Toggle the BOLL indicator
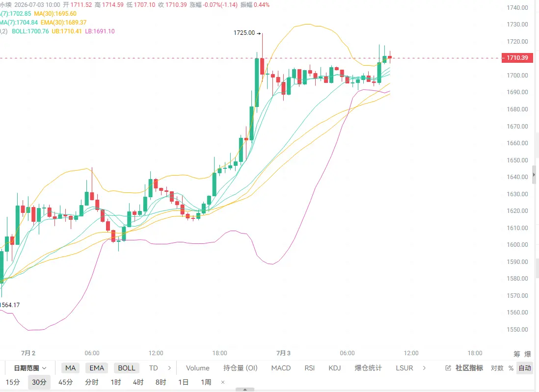The image size is (539, 392). pos(127,368)
